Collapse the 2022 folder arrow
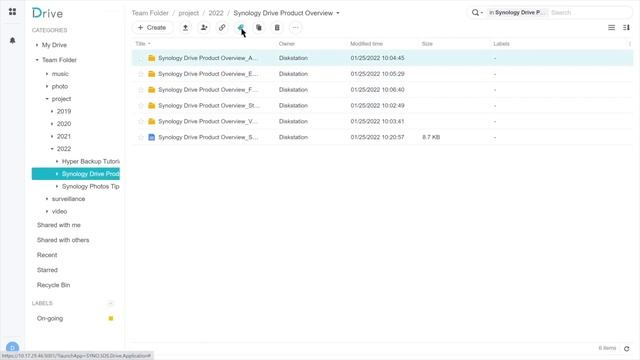This screenshot has width=640, height=360. 52,149
